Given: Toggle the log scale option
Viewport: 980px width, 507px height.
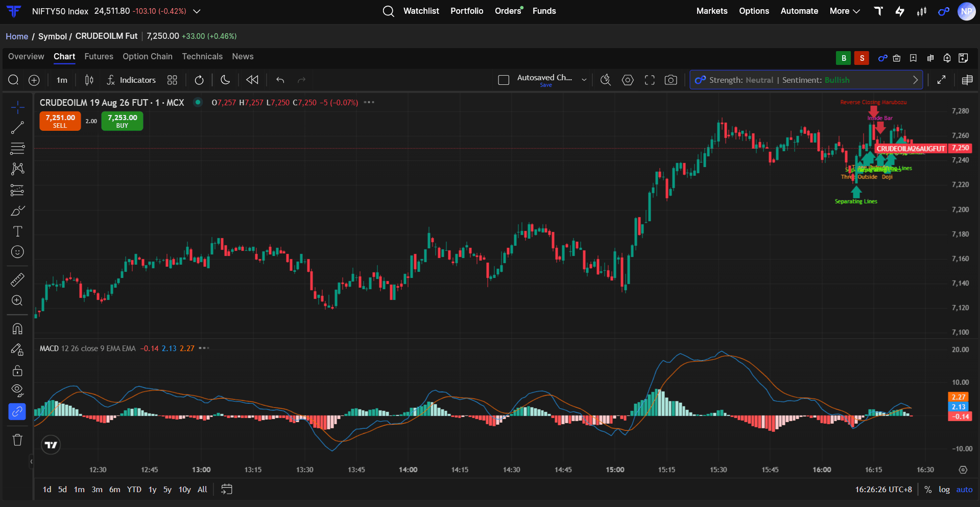Looking at the screenshot, I should click(944, 490).
